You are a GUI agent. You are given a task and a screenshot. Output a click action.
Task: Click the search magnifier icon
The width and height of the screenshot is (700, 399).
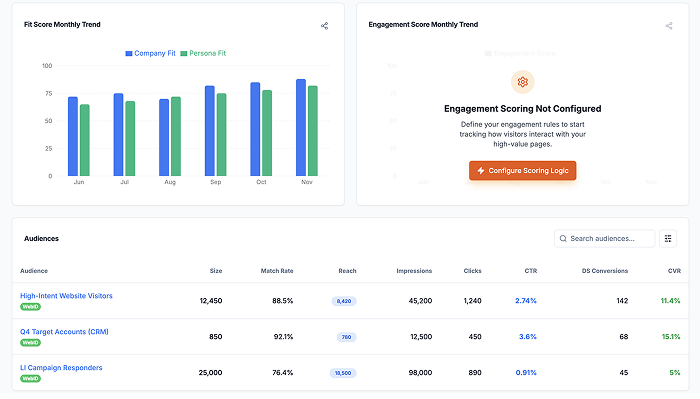[x=563, y=238]
